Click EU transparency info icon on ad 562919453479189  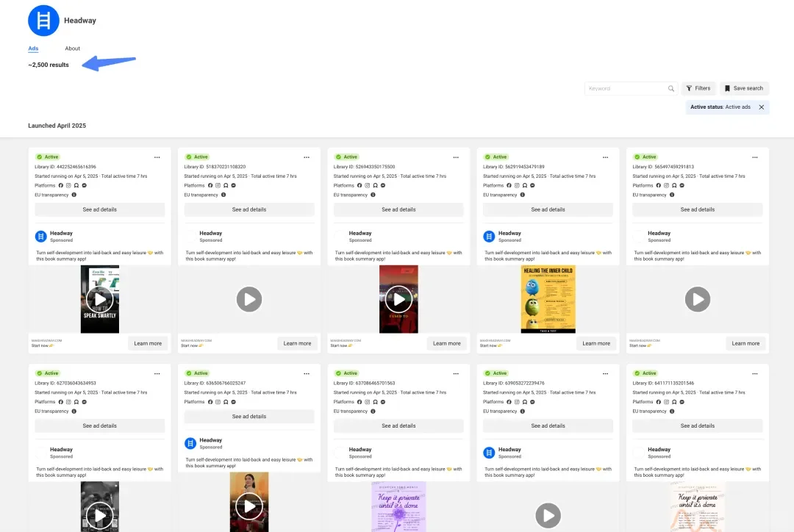click(522, 195)
